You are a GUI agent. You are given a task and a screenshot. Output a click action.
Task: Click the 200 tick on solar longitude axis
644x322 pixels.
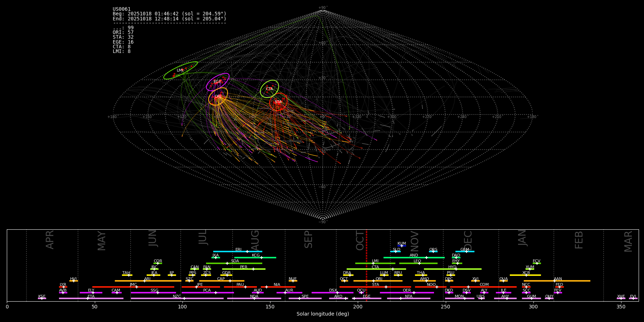[x=358, y=307]
